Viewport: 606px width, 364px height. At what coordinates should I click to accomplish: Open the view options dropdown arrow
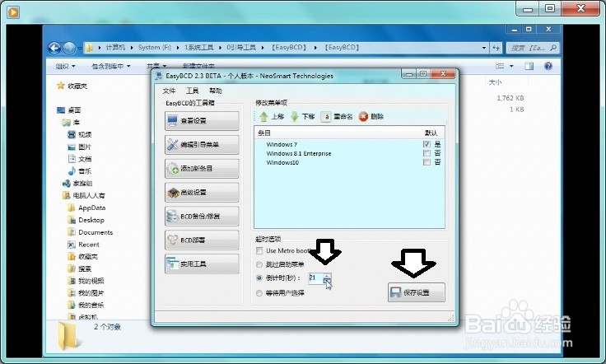coord(511,66)
